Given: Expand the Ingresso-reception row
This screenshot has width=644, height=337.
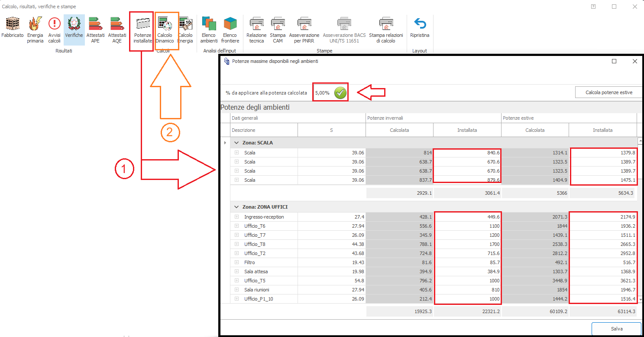Looking at the screenshot, I should (236, 217).
